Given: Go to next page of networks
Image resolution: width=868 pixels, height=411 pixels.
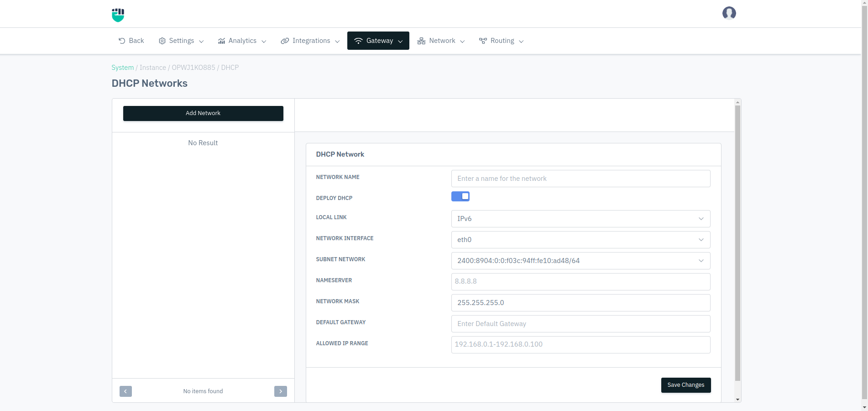Looking at the screenshot, I should [281, 391].
